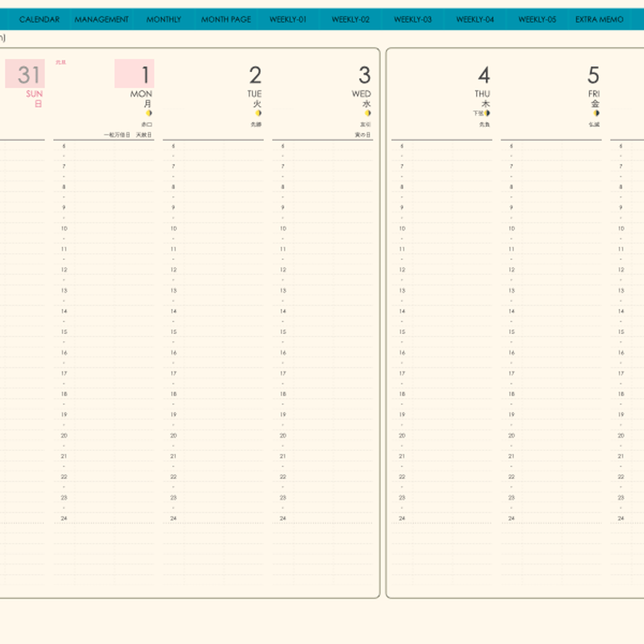644x644 pixels.
Task: Select the Tuesday 2 date number
Action: pos(255,75)
